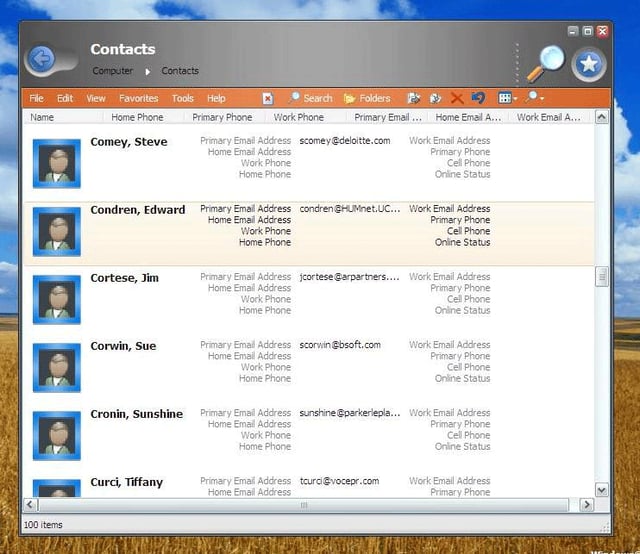Click Cell Phone label in Comey, Steve row

click(x=469, y=163)
